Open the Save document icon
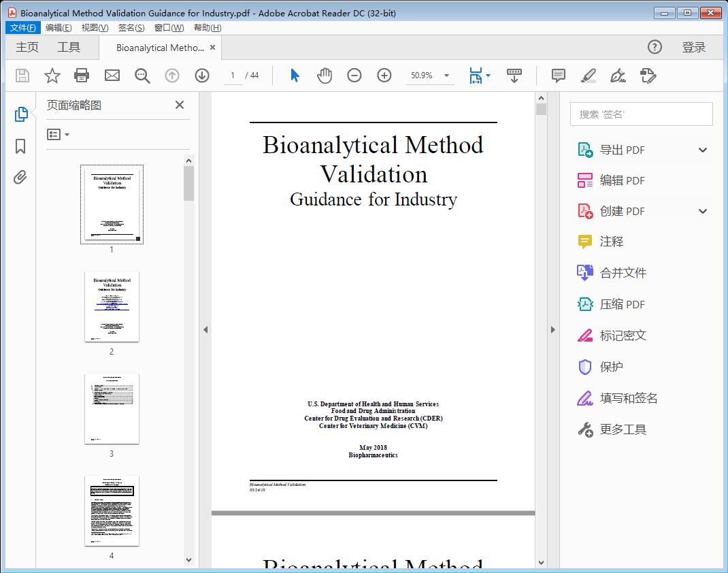 (x=22, y=76)
